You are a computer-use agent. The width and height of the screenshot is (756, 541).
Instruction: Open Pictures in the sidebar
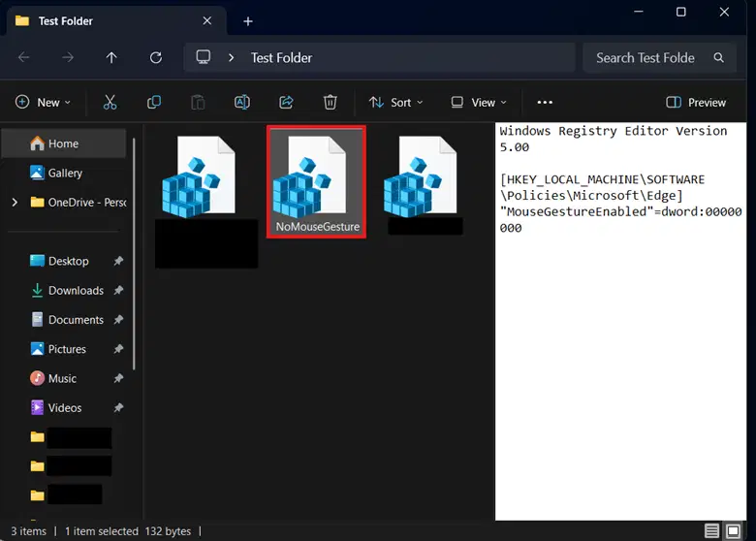tap(58, 349)
